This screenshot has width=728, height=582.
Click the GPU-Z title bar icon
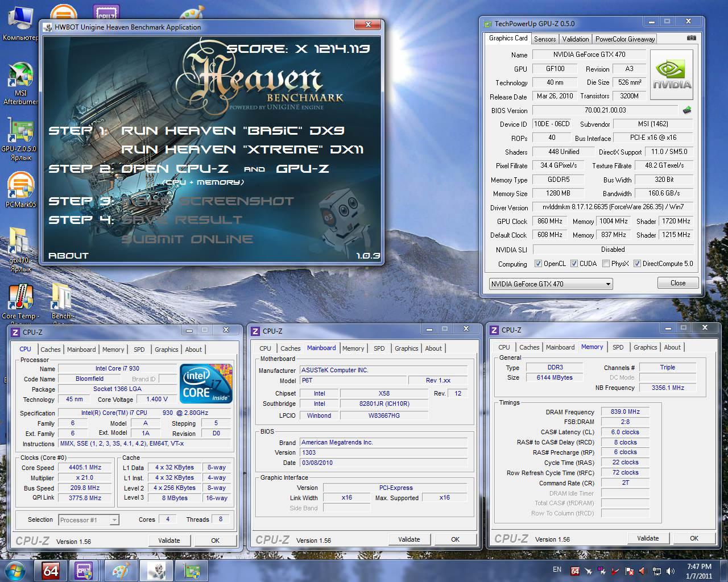click(x=487, y=24)
